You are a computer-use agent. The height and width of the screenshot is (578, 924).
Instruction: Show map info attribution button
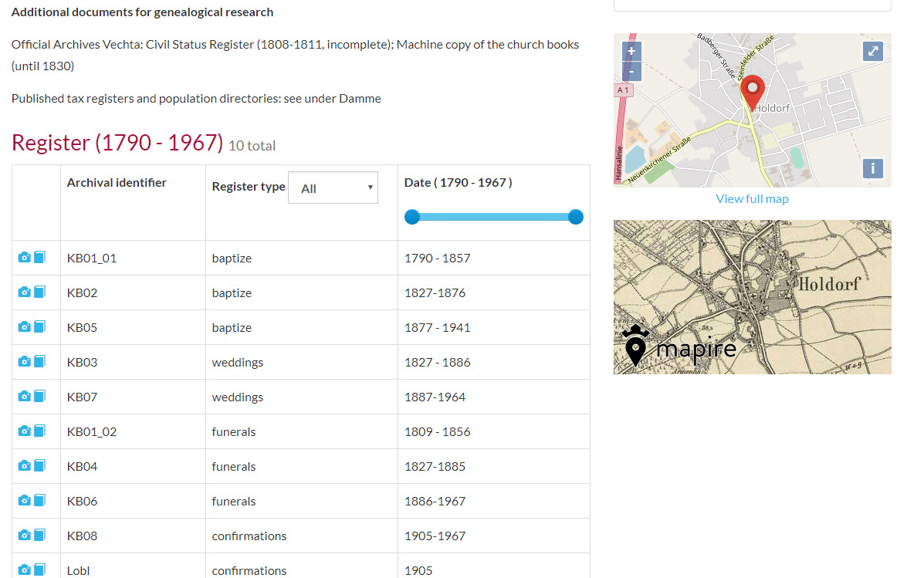click(x=873, y=168)
